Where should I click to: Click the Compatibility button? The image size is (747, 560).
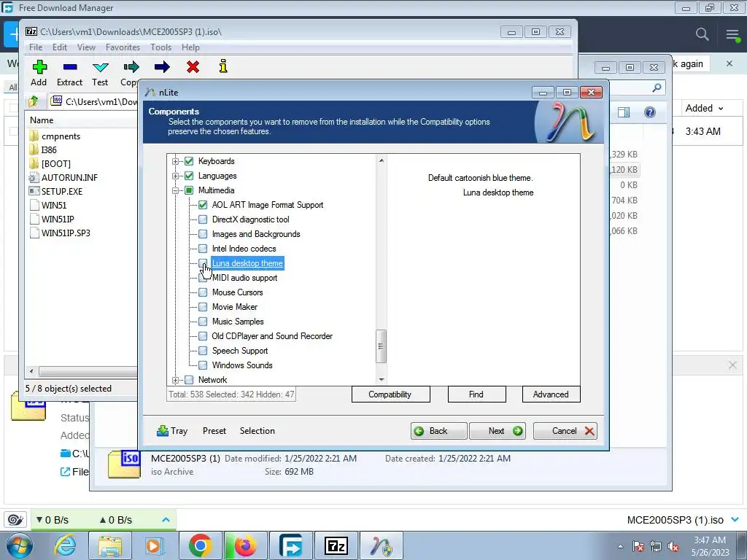[390, 394]
